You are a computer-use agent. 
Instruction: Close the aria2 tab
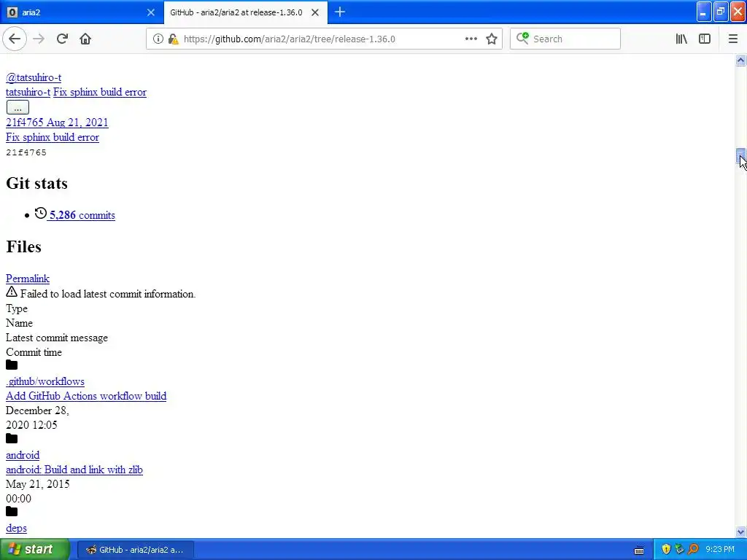[x=151, y=12]
